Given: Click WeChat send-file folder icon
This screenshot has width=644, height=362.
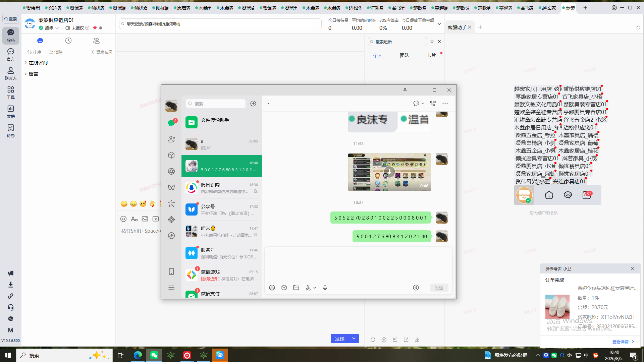Looking at the screenshot, I should pyautogui.click(x=296, y=288).
